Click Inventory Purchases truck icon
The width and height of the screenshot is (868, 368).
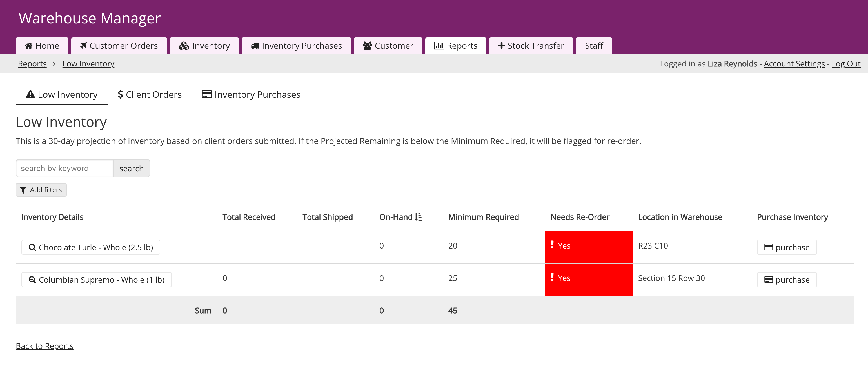tap(255, 46)
